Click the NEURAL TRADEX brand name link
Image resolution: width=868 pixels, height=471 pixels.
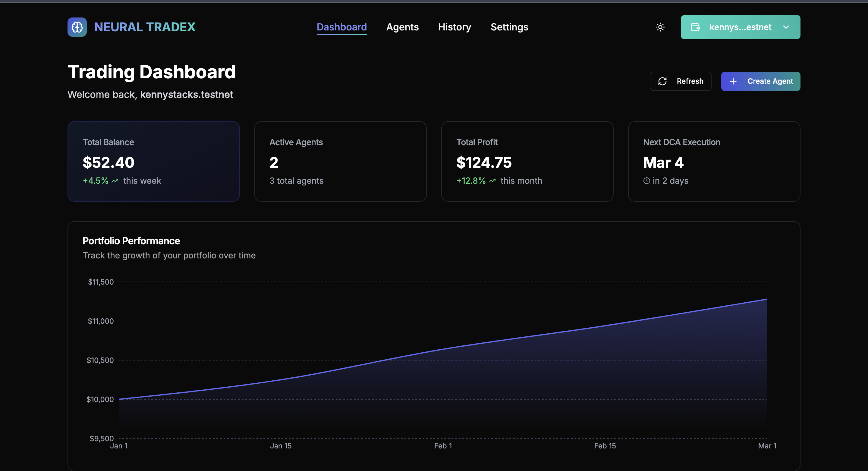(145, 27)
